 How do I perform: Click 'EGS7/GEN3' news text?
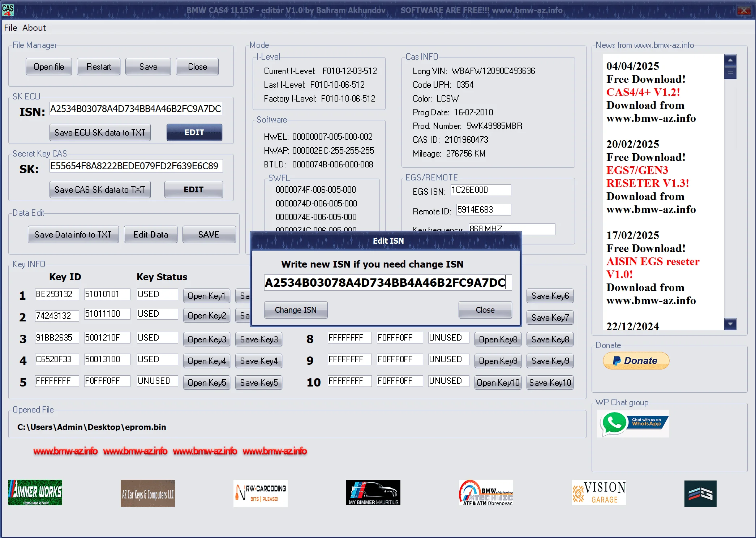coord(637,170)
